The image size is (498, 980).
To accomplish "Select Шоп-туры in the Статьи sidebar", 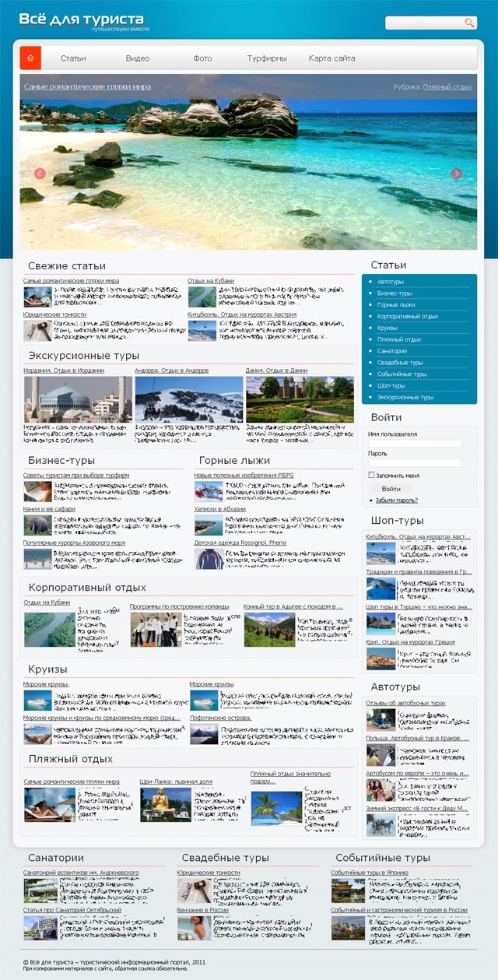I will tap(391, 385).
